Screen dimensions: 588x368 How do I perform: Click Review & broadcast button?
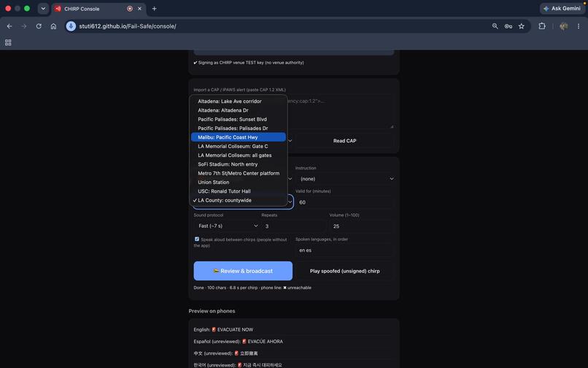pos(243,271)
